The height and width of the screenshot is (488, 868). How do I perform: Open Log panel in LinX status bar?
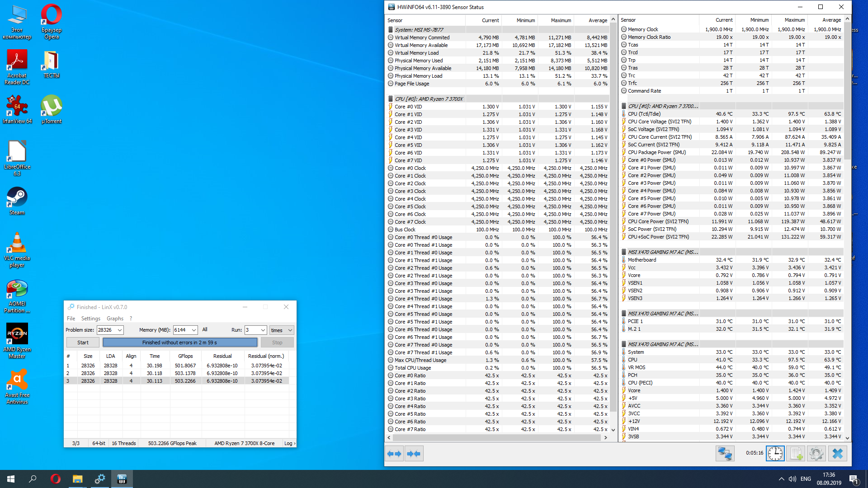289,443
